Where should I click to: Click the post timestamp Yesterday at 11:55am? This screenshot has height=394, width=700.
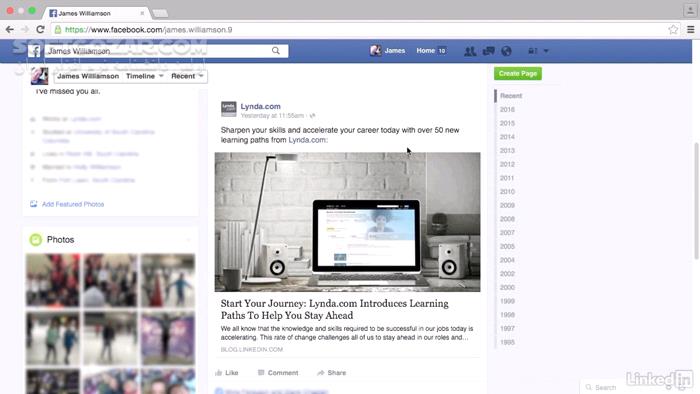[x=272, y=116]
